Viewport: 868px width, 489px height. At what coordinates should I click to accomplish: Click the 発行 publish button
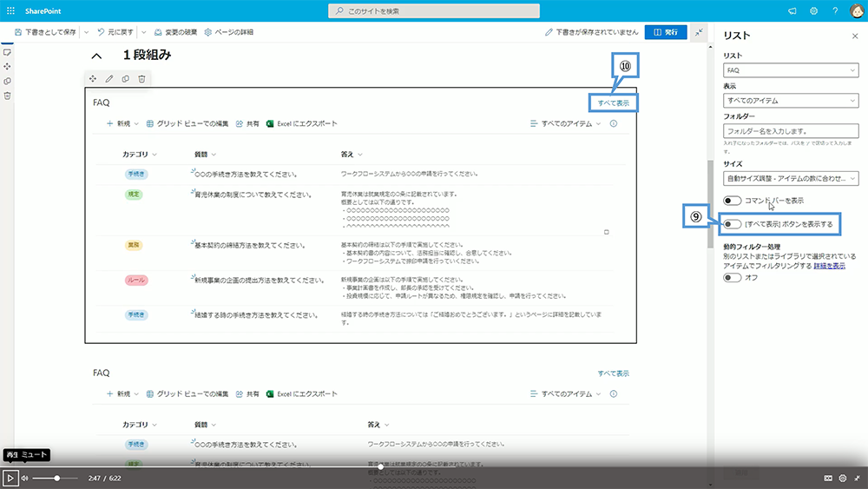666,32
